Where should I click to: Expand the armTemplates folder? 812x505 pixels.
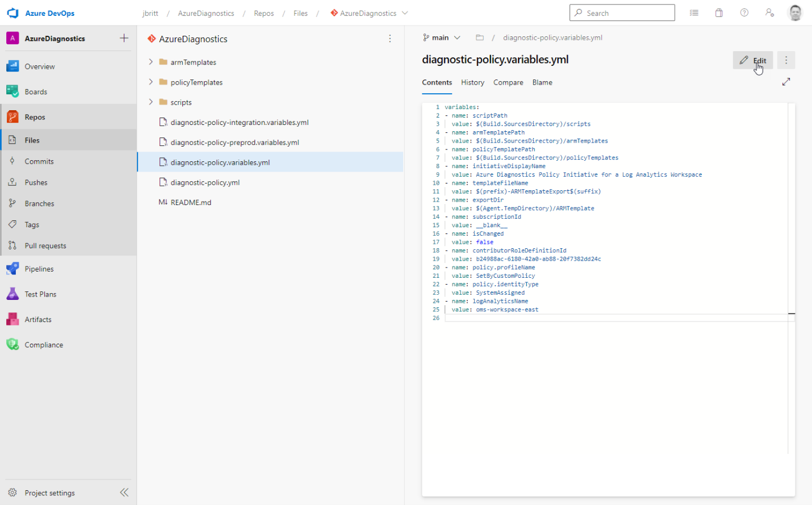click(x=150, y=62)
